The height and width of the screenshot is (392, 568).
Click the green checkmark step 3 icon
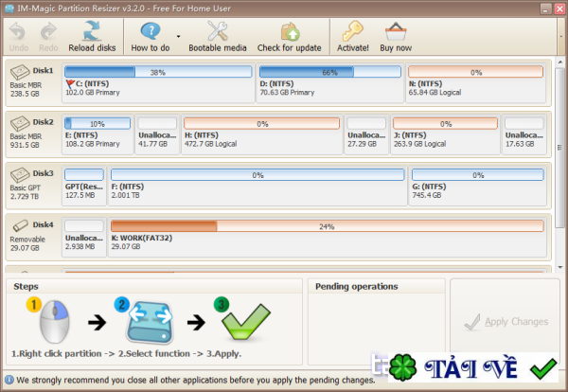(x=245, y=321)
